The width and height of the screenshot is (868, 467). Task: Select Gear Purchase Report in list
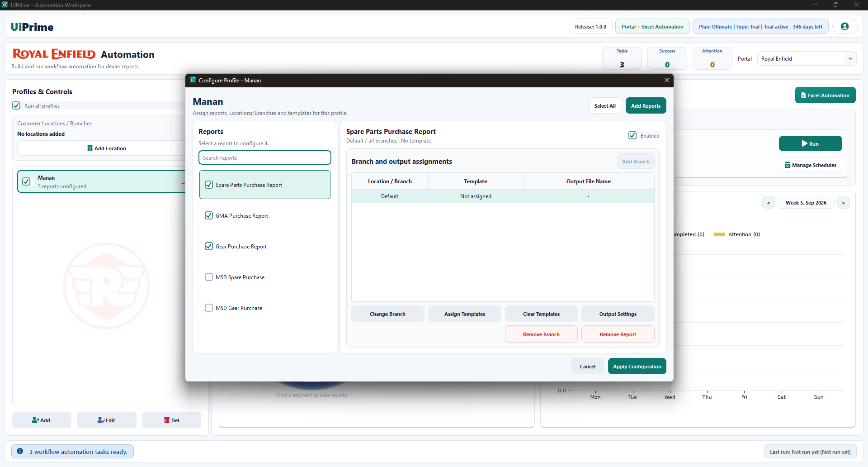point(265,246)
